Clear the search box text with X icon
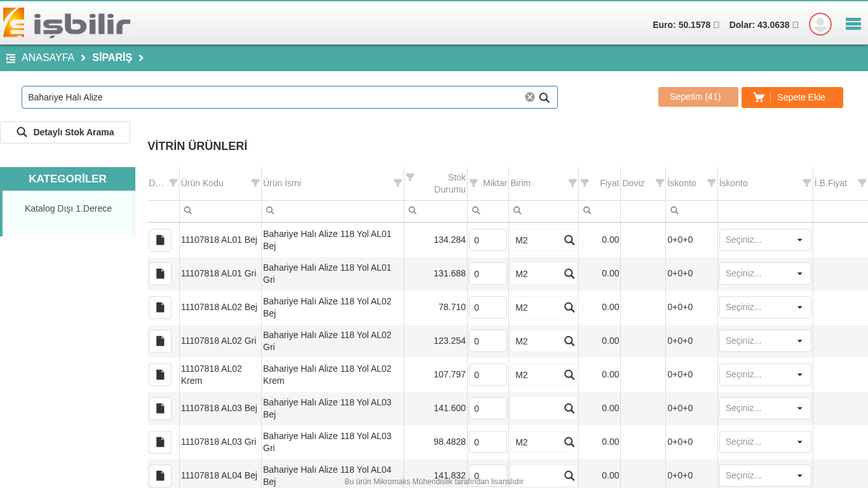 coord(529,97)
